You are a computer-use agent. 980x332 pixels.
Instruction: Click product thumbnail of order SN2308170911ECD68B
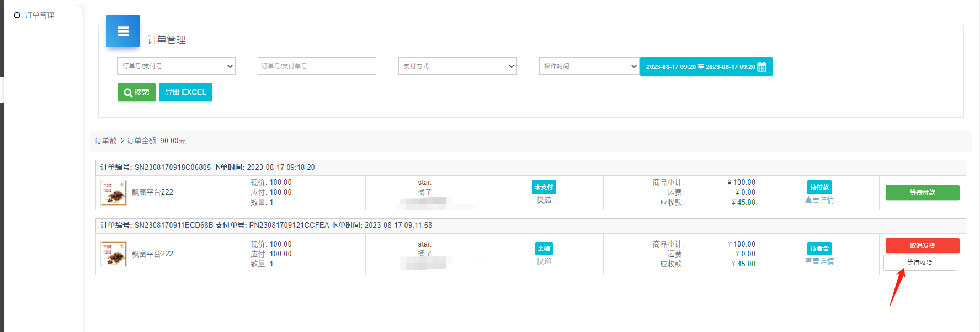[x=114, y=254]
